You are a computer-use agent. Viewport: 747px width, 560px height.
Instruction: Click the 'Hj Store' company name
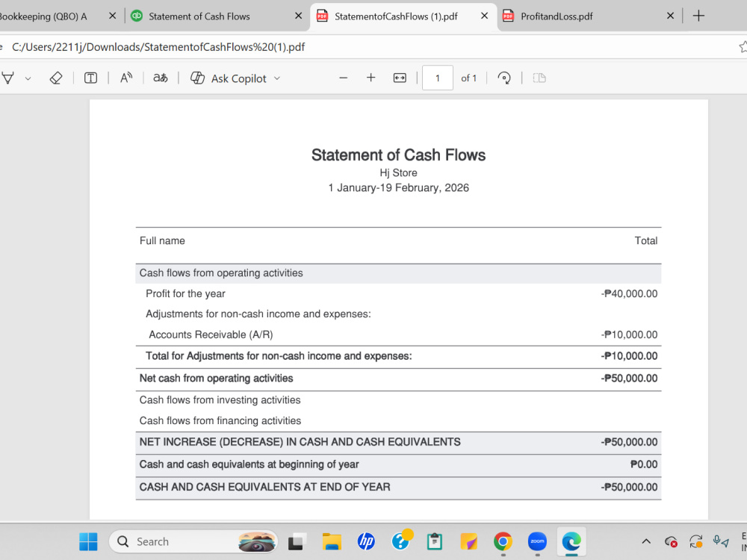(398, 173)
